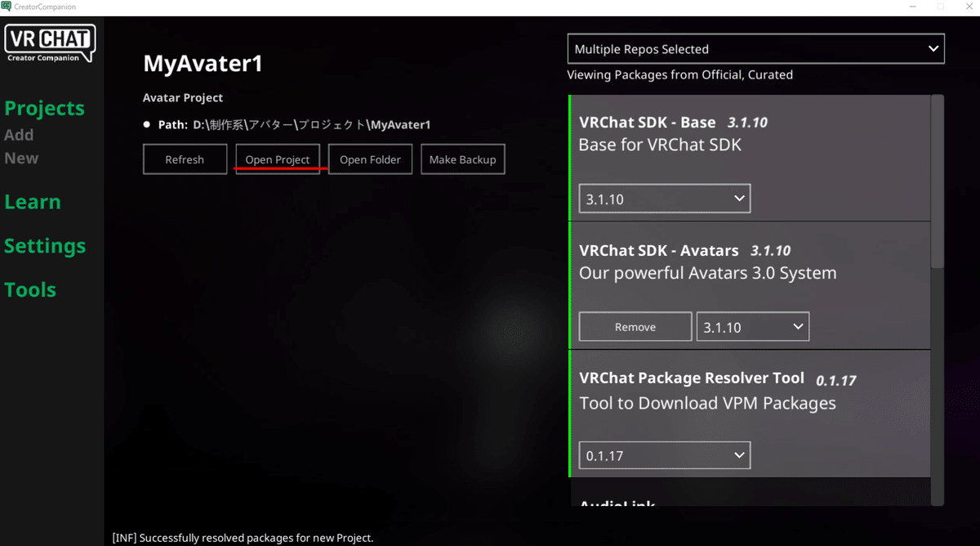Click Tool to Download VPM Packages description
Screen dimensions: 980x546
pos(708,403)
